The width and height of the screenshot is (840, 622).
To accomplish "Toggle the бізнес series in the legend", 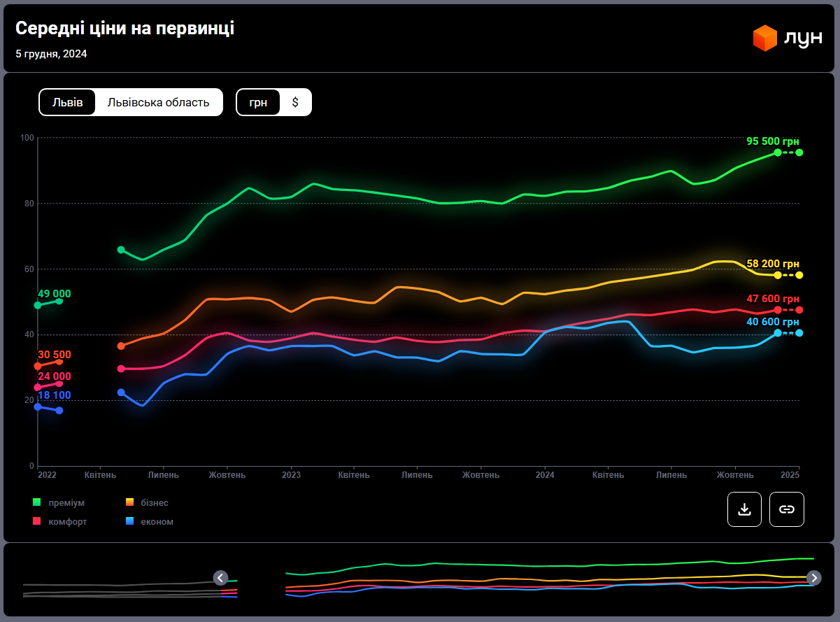I will 154,502.
